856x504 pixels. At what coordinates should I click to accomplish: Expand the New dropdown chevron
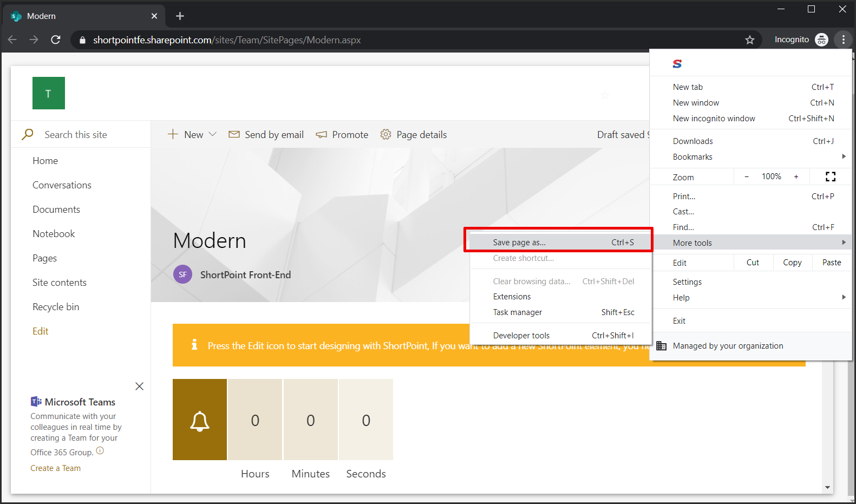(x=213, y=134)
